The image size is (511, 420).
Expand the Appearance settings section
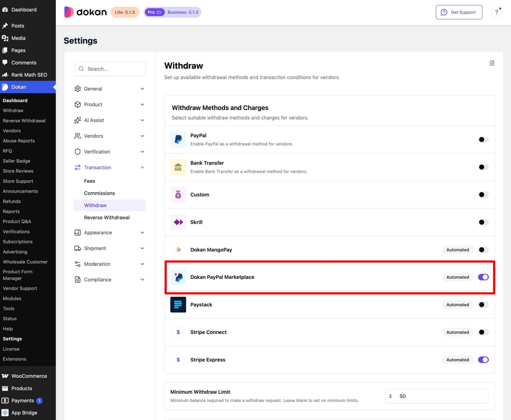click(110, 233)
